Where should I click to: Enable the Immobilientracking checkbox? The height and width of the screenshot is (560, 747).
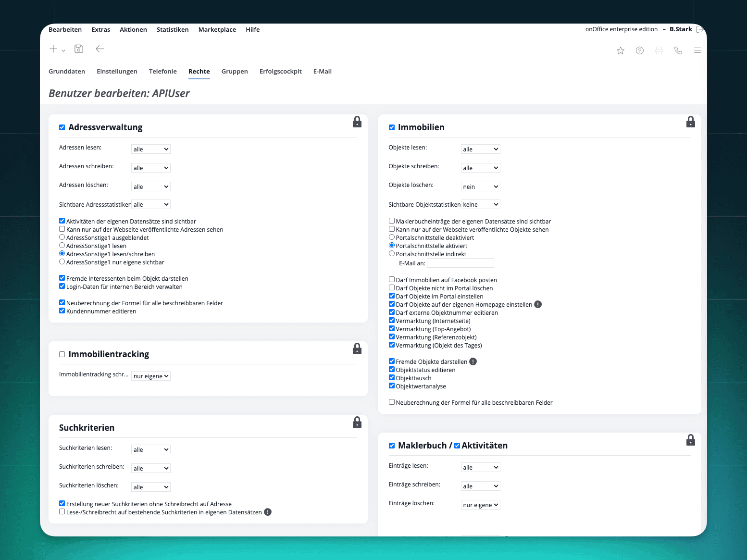click(62, 354)
